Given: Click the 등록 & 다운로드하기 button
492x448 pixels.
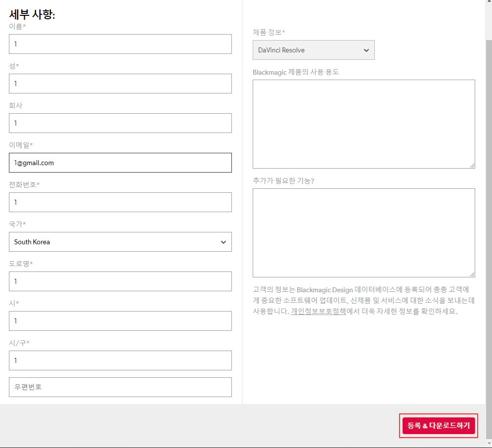Looking at the screenshot, I should click(x=438, y=425).
